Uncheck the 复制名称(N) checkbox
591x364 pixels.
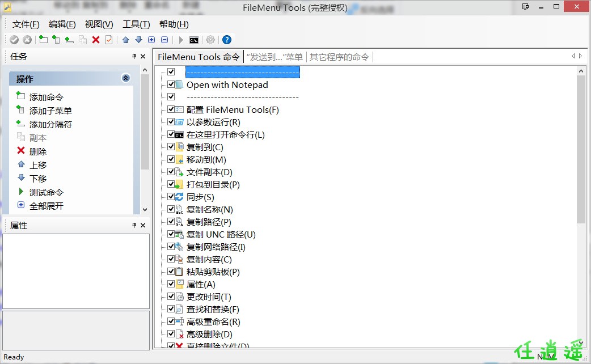pos(171,209)
